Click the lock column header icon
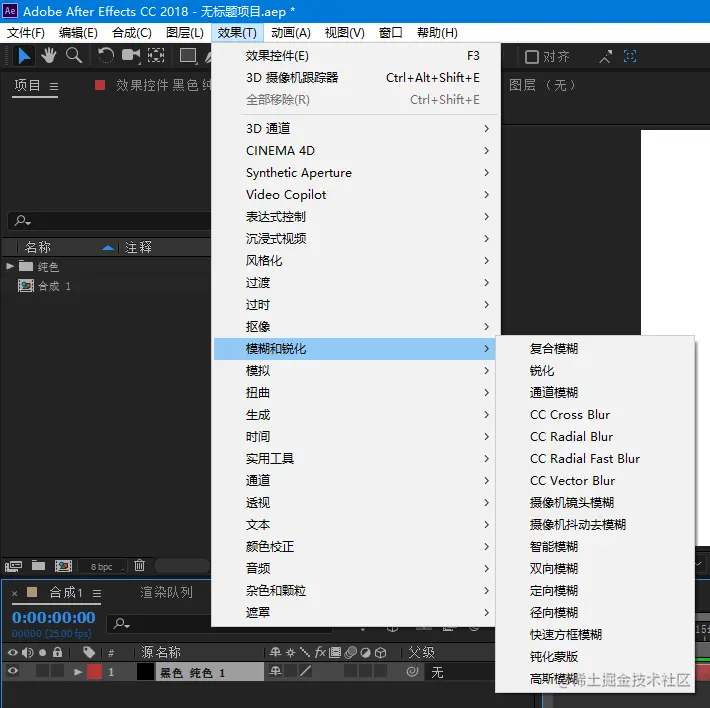This screenshot has width=710, height=708. [57, 652]
